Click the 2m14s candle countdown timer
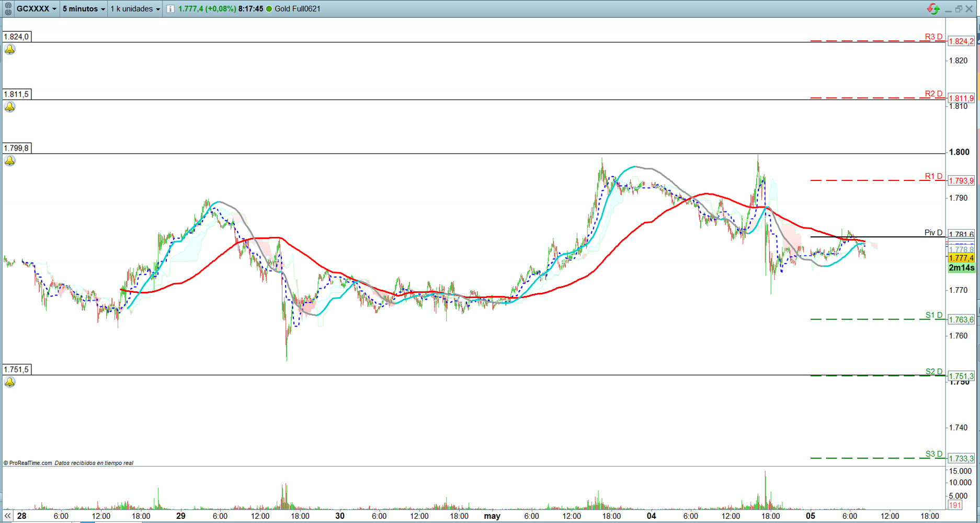The image size is (980, 523). (x=961, y=268)
